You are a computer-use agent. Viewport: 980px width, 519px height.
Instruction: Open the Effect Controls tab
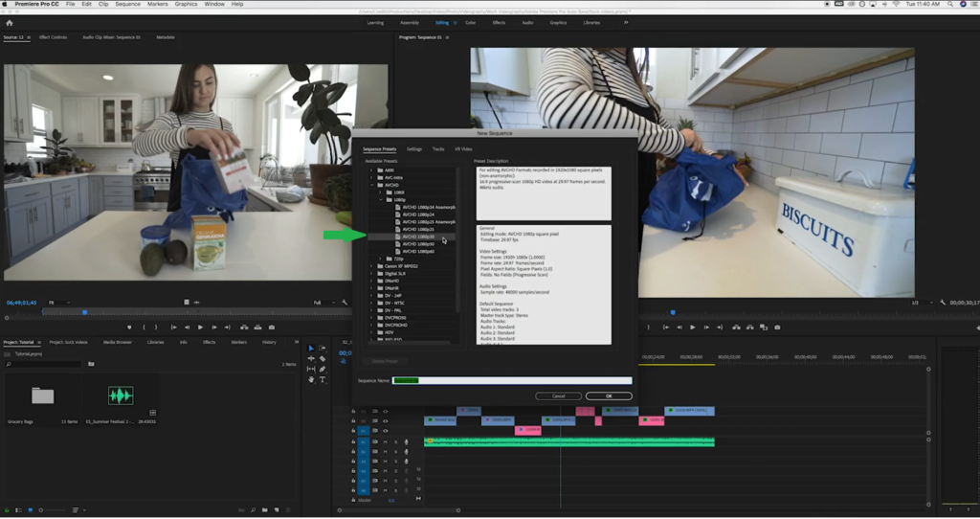point(54,37)
